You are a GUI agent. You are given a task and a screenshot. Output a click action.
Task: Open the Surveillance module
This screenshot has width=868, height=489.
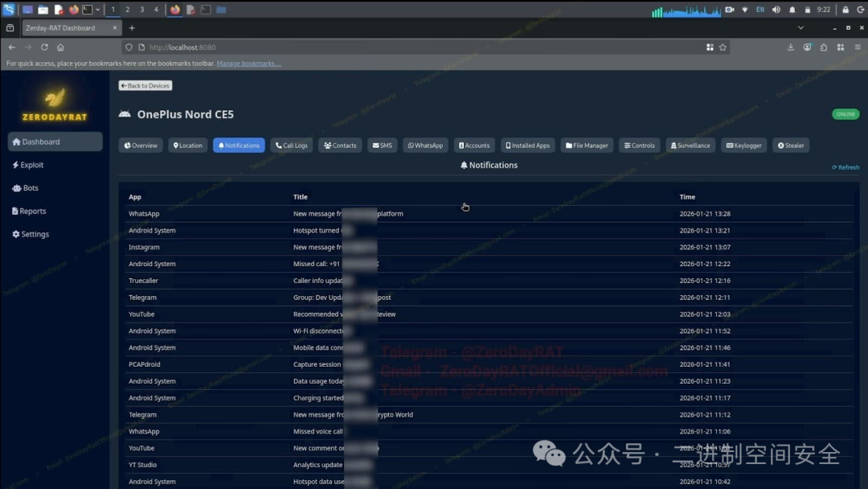(x=690, y=146)
